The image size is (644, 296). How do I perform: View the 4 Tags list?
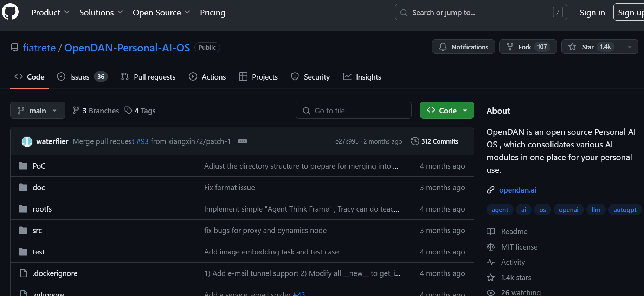(x=140, y=111)
